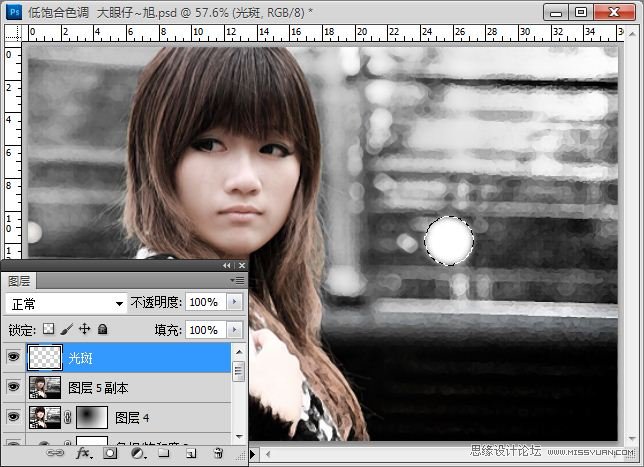Click the white circle selection on canvas
This screenshot has height=467, width=644.
[448, 240]
